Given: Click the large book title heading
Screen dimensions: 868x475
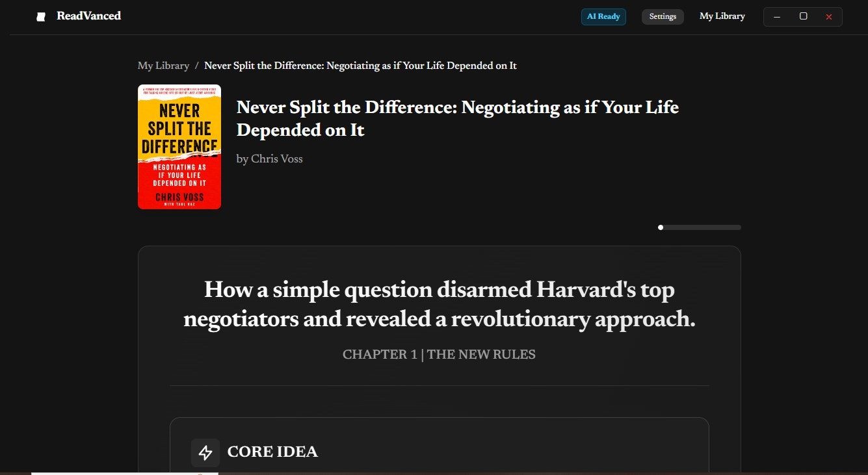Looking at the screenshot, I should (x=458, y=118).
